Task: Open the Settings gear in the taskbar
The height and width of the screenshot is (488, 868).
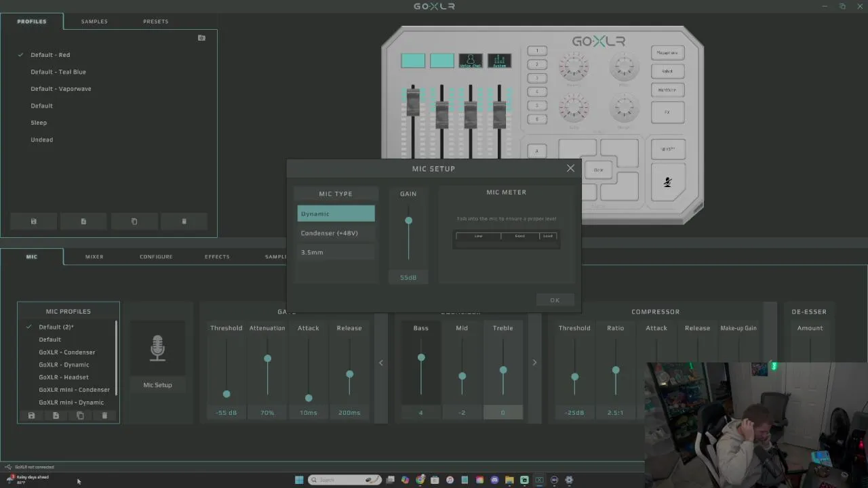Action: [x=569, y=480]
